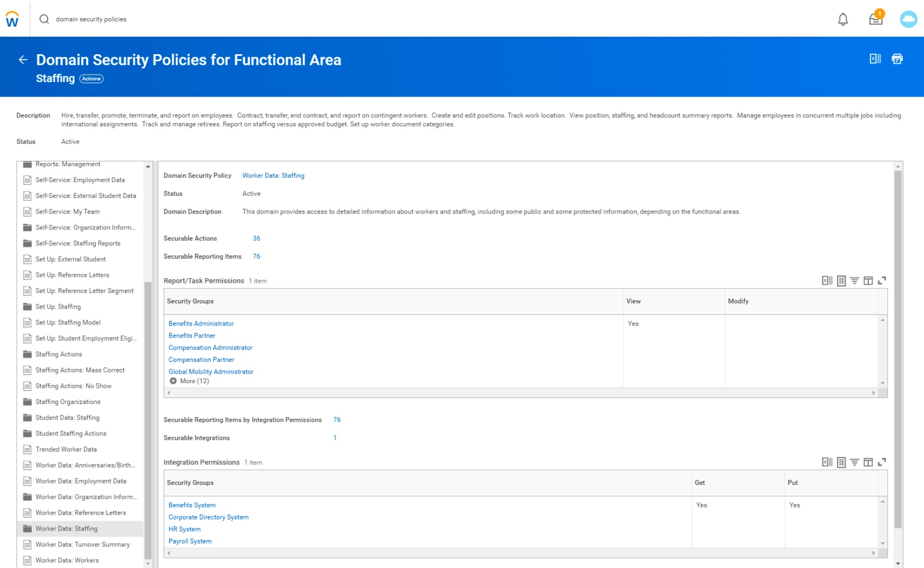This screenshot has height=568, width=924.
Task: Open the Staffing Actions folder in sidebar
Action: pos(58,354)
